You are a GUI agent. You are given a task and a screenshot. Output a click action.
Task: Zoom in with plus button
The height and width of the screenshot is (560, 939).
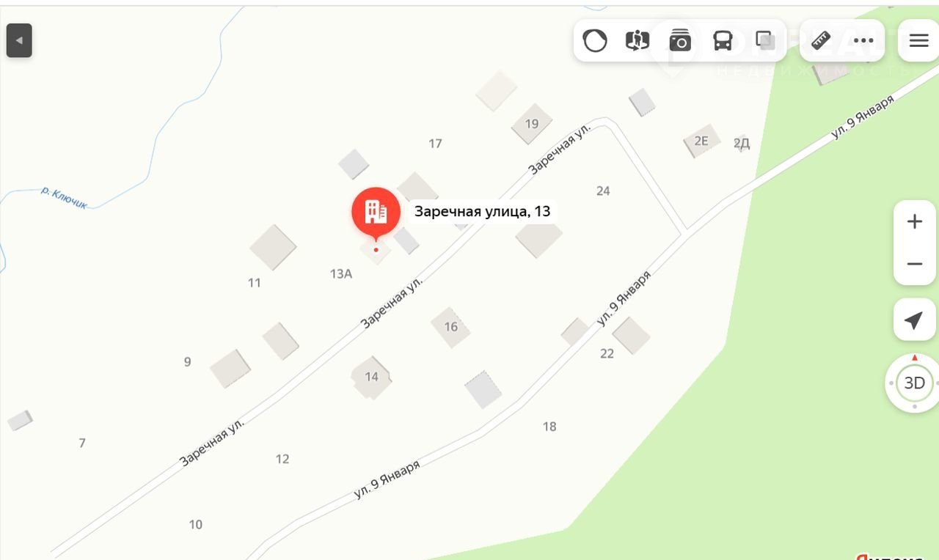[x=914, y=221]
